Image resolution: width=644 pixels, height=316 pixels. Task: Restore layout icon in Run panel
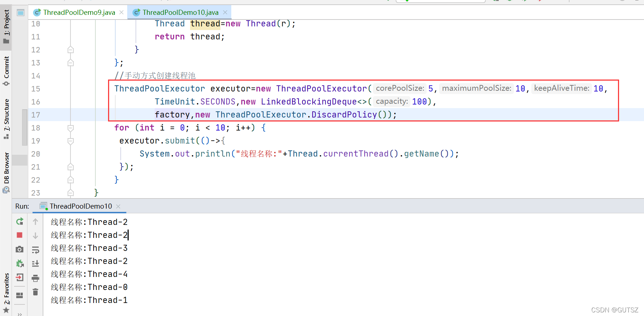click(x=20, y=295)
